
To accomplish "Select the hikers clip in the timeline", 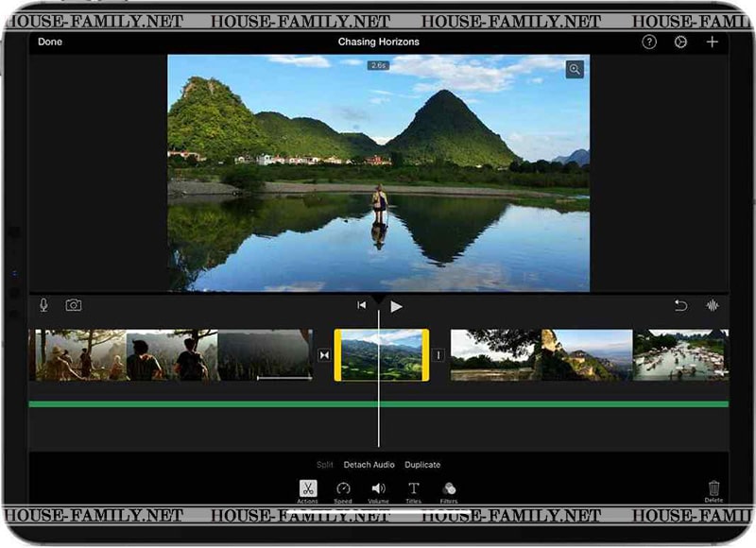I will [x=171, y=355].
